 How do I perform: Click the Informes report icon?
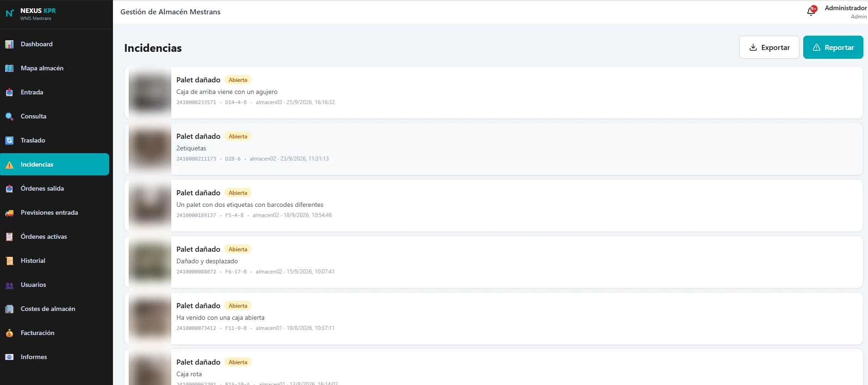(x=9, y=357)
